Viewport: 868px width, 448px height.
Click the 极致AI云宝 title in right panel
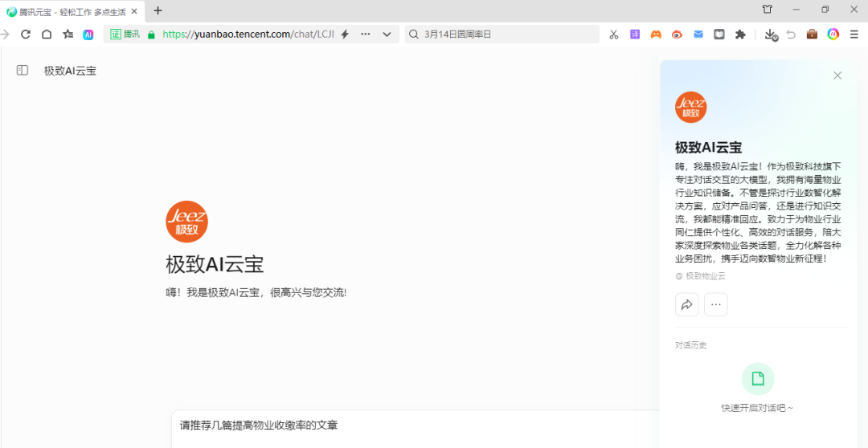[708, 148]
